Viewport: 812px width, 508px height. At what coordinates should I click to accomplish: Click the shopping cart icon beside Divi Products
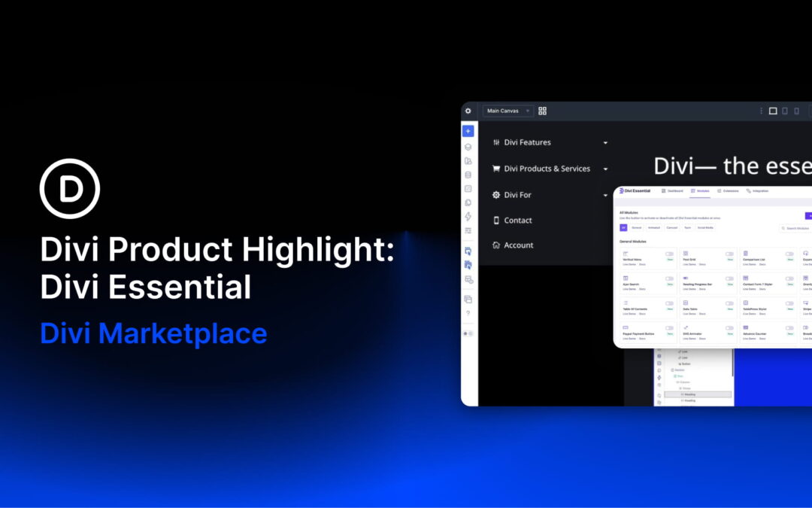pyautogui.click(x=496, y=169)
